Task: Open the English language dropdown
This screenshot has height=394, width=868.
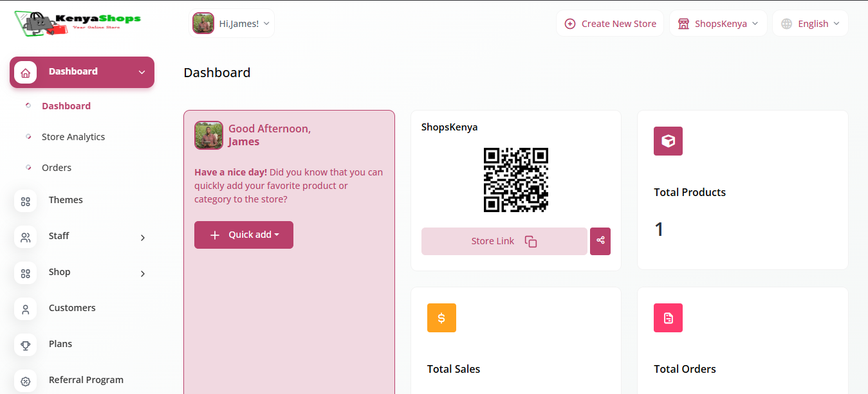Action: point(810,24)
